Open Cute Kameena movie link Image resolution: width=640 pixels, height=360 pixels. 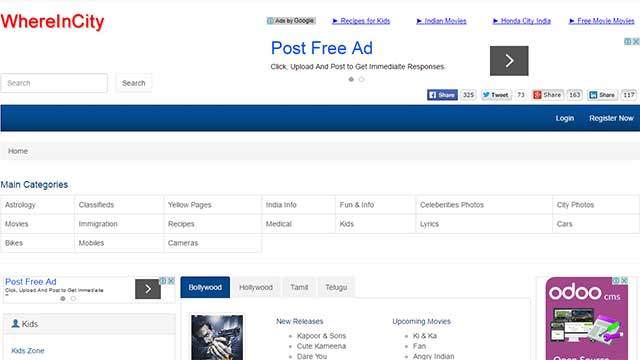[x=321, y=346]
